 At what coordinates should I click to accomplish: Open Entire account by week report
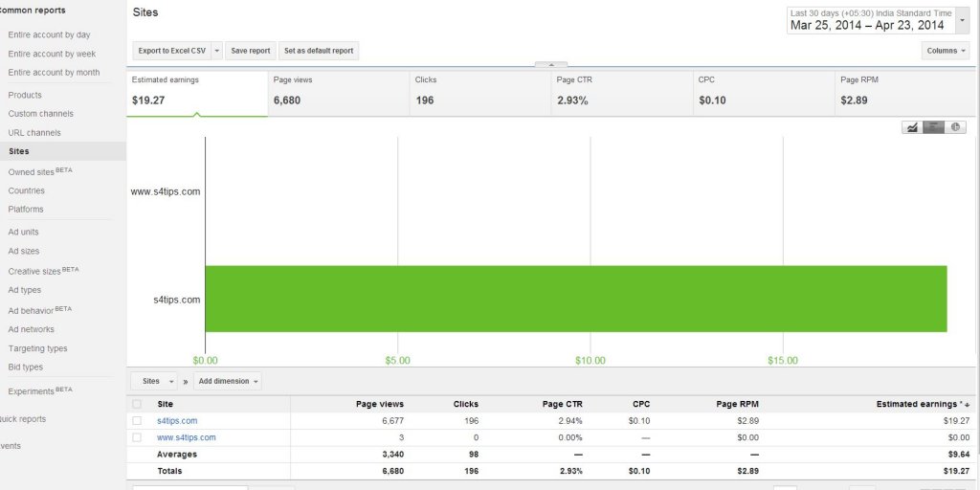52,54
